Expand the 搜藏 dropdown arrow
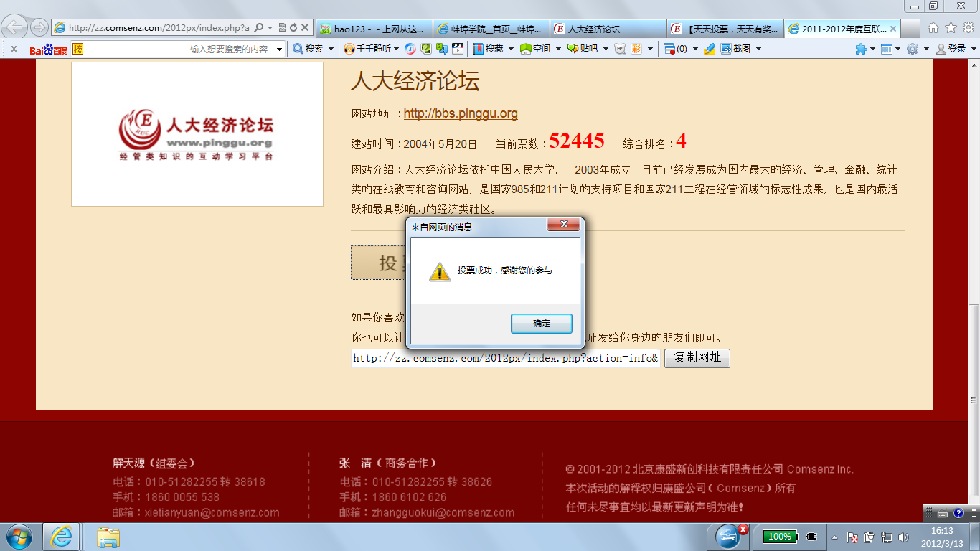The height and width of the screenshot is (551, 980). [x=510, y=50]
